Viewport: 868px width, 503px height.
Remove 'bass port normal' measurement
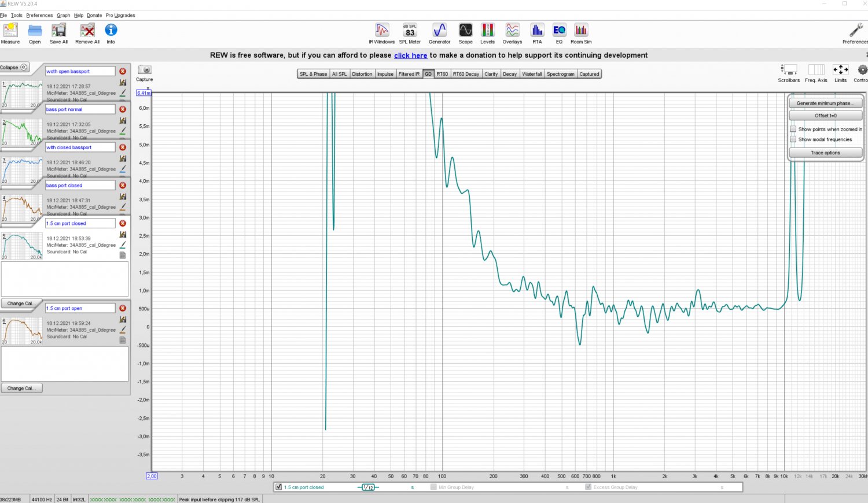click(123, 109)
